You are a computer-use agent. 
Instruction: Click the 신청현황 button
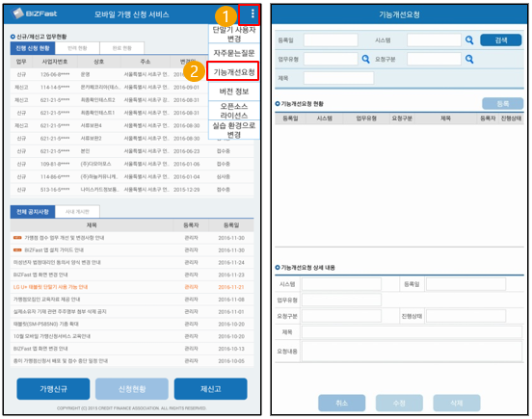point(132,389)
